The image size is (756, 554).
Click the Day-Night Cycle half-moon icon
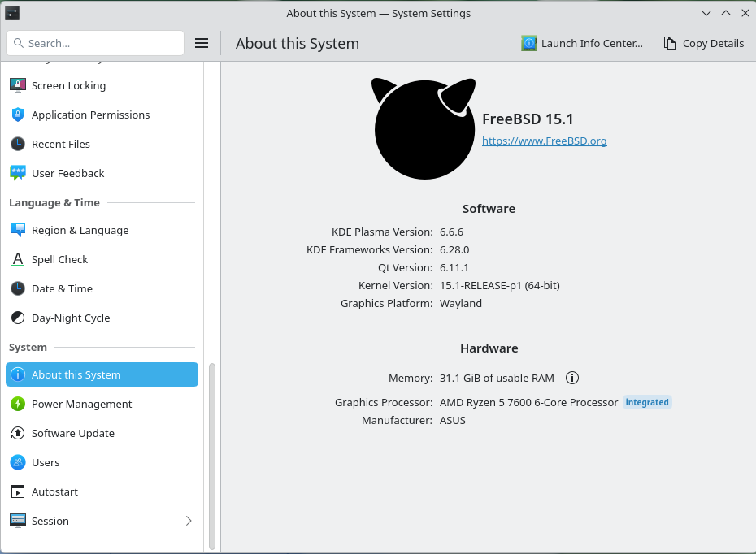point(18,318)
